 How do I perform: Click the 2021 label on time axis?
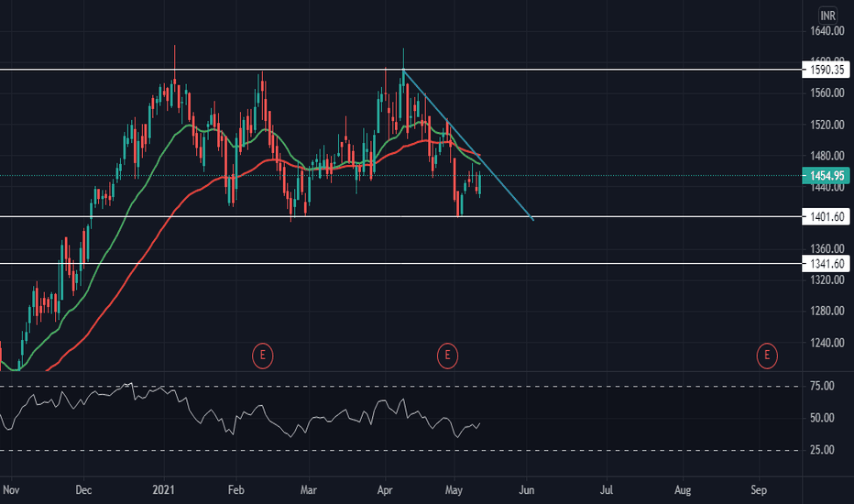(x=163, y=490)
